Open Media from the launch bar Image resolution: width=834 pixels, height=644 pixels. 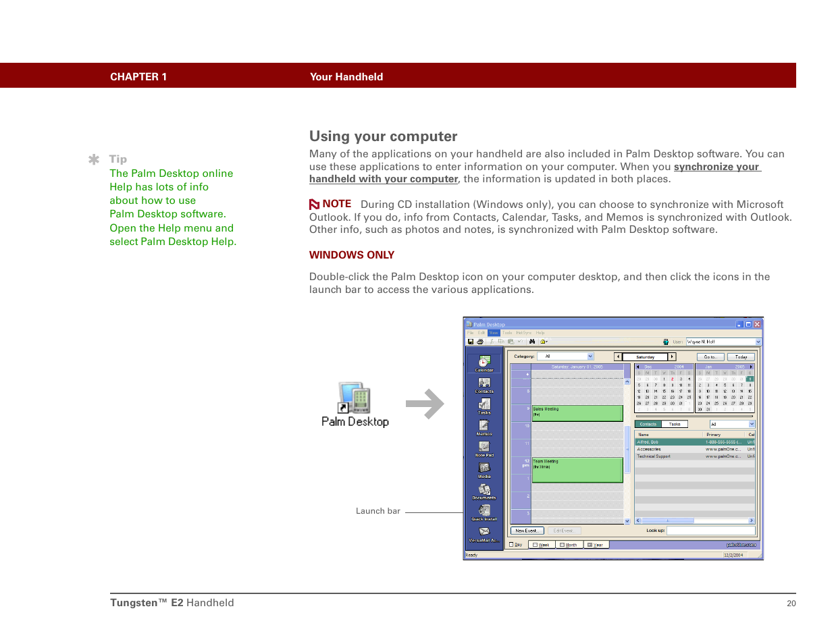click(484, 469)
